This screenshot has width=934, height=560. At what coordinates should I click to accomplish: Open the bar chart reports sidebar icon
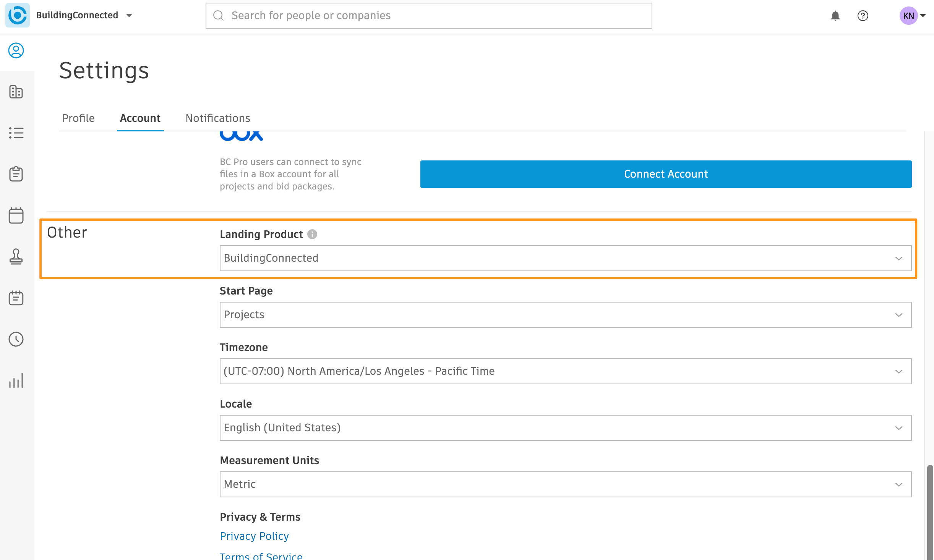[x=16, y=380]
